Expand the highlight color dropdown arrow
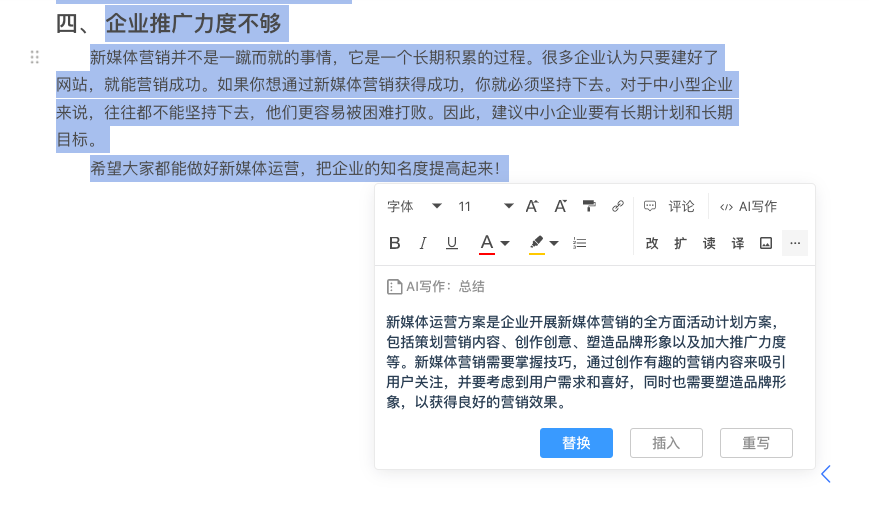Image resolution: width=869 pixels, height=526 pixels. point(554,243)
